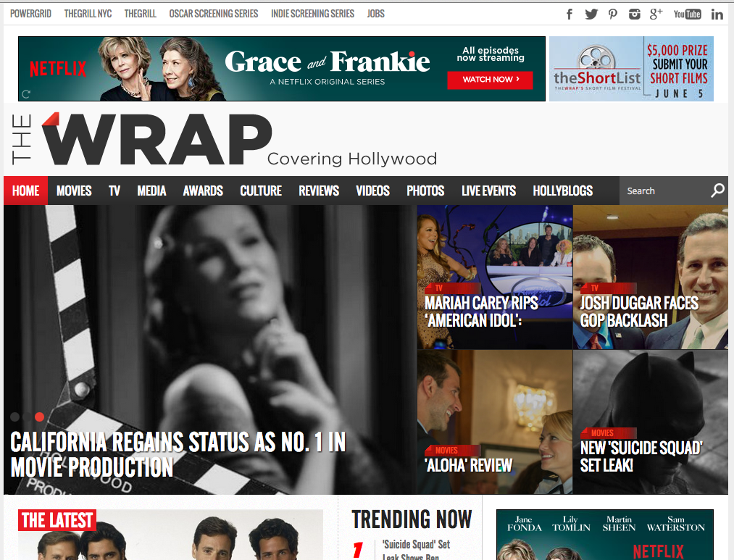Open the AWARDS section
Screen dimensions: 734x560
(x=203, y=191)
